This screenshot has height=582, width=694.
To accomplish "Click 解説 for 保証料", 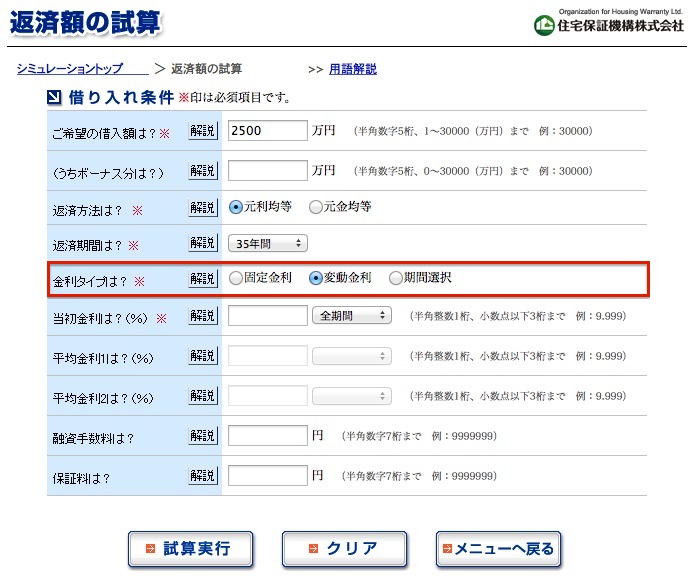I will coord(203,476).
